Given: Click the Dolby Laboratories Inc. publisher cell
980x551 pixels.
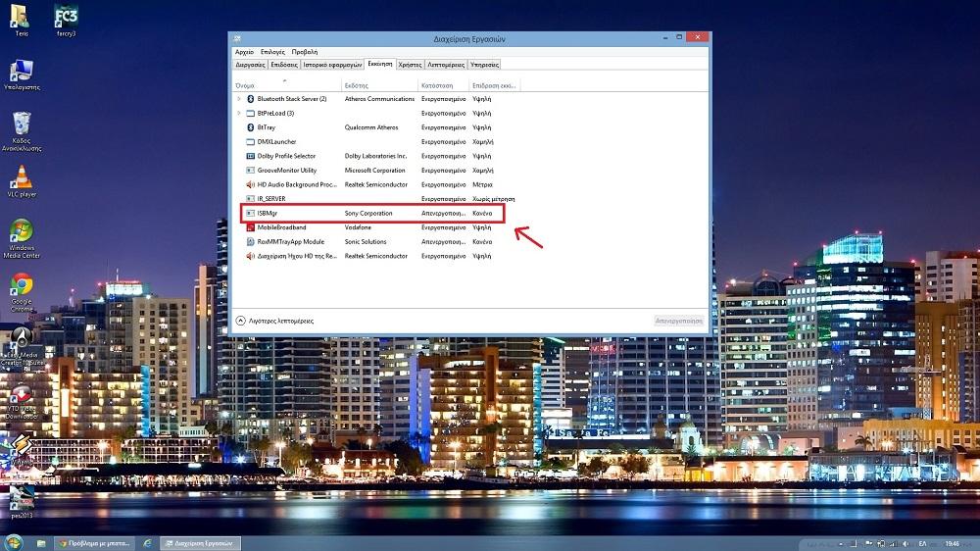Looking at the screenshot, I should point(375,156).
